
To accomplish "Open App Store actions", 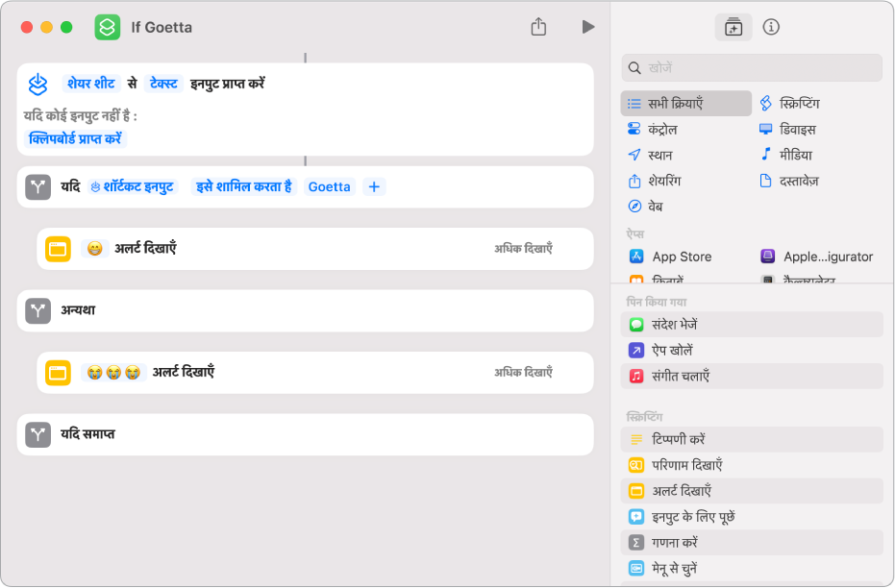I will tap(671, 257).
